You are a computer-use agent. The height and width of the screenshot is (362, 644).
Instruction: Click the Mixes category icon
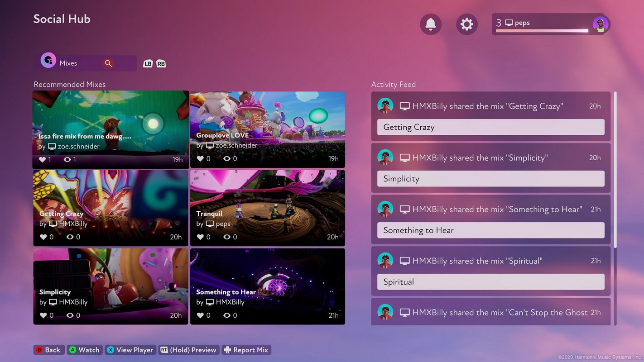48,61
